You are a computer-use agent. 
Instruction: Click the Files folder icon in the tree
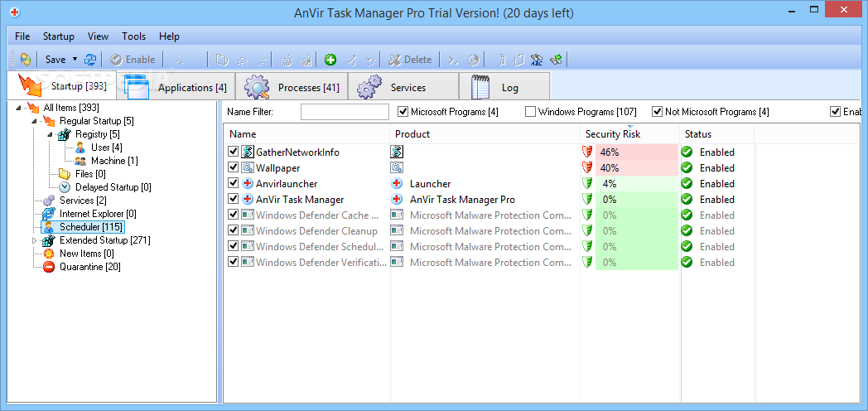(65, 173)
